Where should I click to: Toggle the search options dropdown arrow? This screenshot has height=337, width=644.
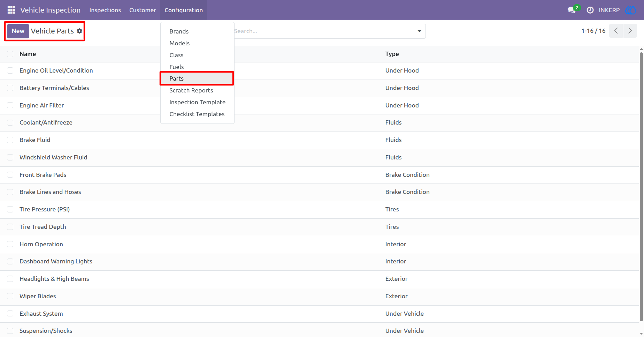[419, 31]
